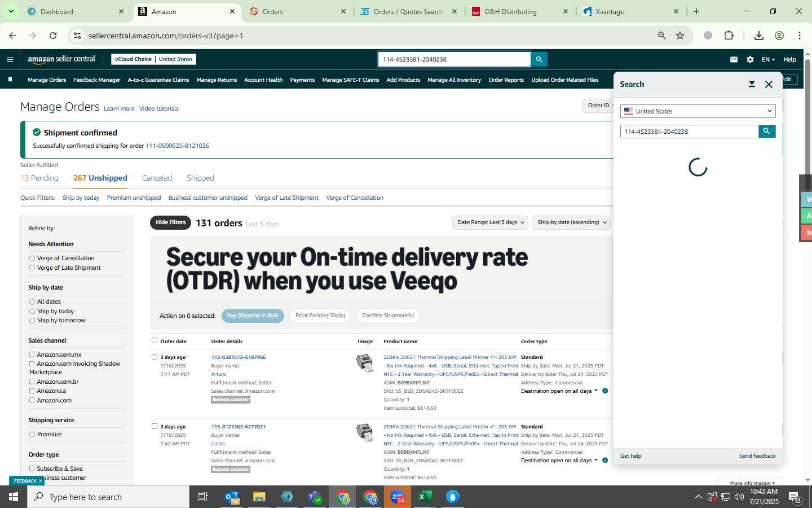The image size is (812, 508).
Task: Switch to the Shipped orders tab
Action: (200, 178)
